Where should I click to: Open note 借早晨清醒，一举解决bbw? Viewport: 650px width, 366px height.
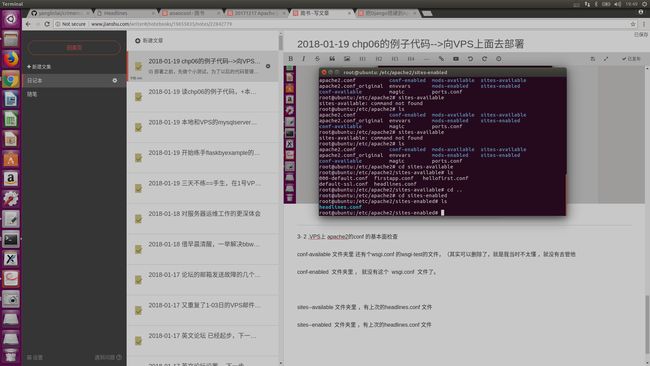(x=203, y=249)
